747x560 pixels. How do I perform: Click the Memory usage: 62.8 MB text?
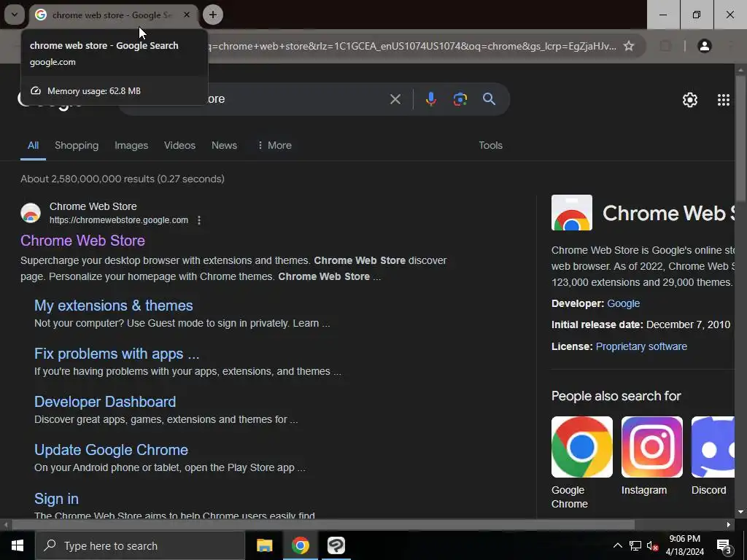pyautogui.click(x=94, y=91)
